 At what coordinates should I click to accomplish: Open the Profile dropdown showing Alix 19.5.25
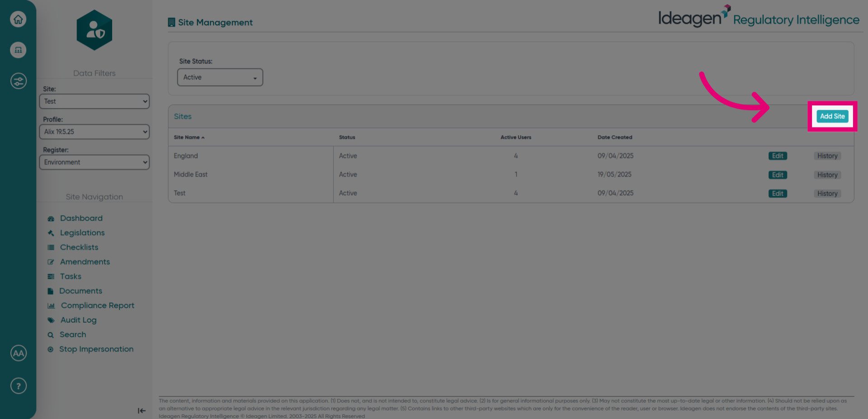pos(94,132)
